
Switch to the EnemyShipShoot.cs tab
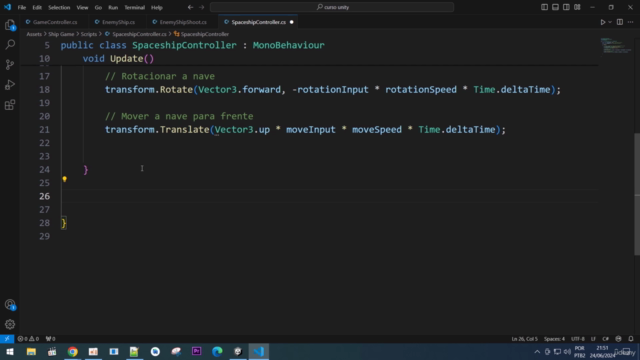pyautogui.click(x=182, y=22)
